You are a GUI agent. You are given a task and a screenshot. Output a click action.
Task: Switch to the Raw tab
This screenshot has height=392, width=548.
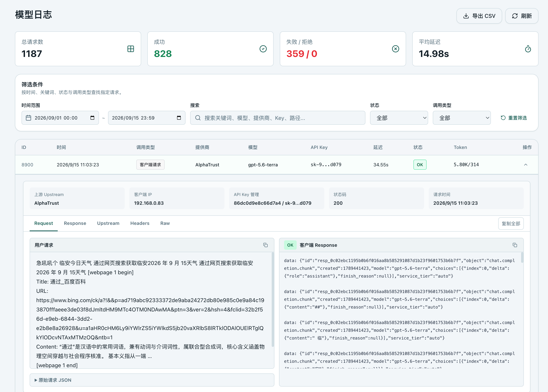pyautogui.click(x=165, y=223)
